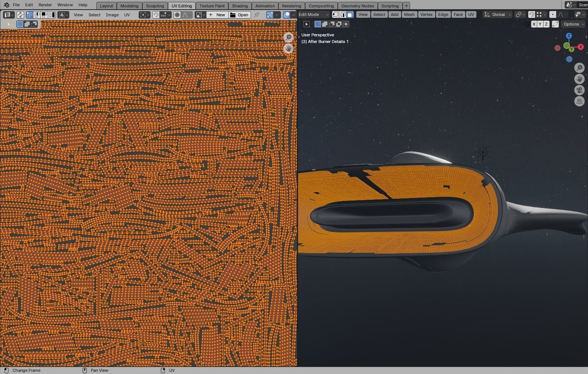The width and height of the screenshot is (588, 374).
Task: Select UV vertex selection mode
Action: tap(29, 15)
